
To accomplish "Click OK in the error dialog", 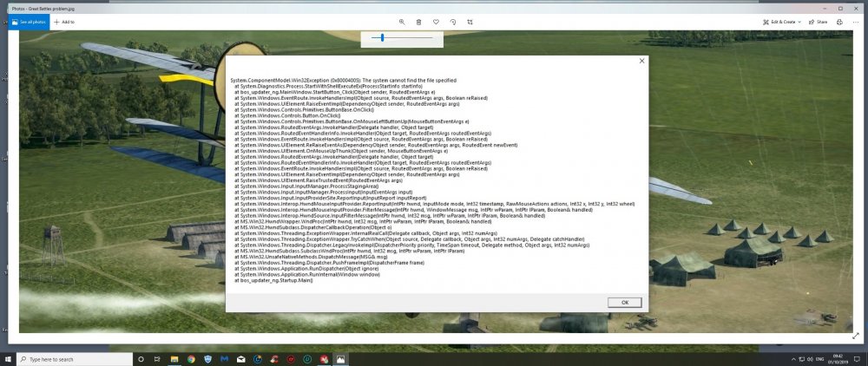I will coord(624,303).
